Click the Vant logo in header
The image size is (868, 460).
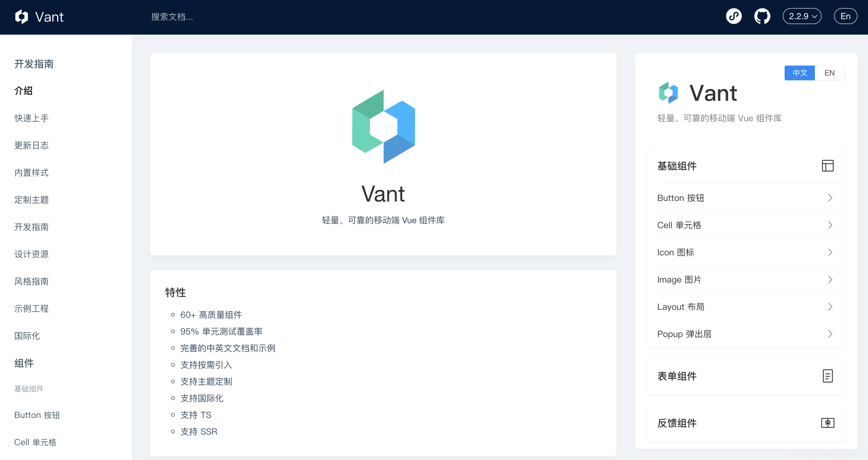22,16
